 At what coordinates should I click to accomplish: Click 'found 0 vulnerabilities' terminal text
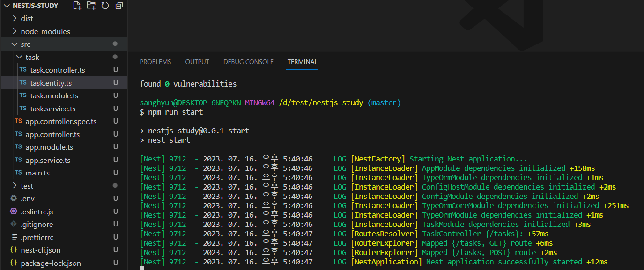[x=188, y=84]
